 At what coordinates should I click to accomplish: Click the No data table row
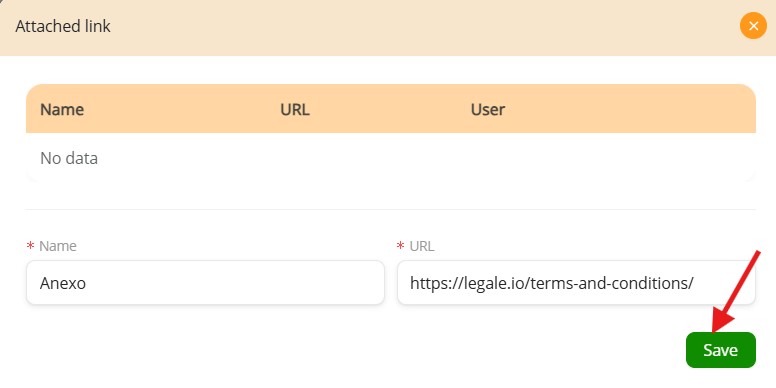coord(391,158)
